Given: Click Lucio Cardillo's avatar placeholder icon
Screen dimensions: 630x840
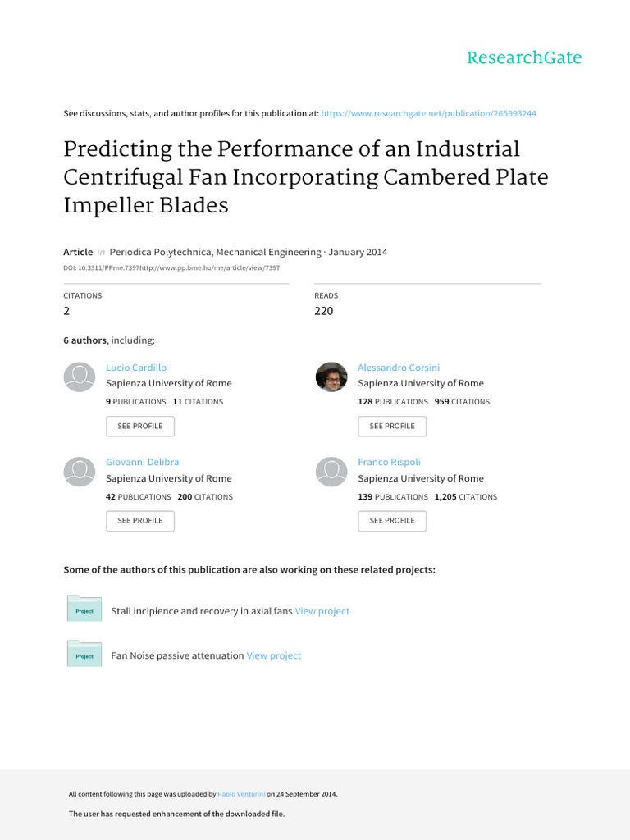Looking at the screenshot, I should click(79, 377).
